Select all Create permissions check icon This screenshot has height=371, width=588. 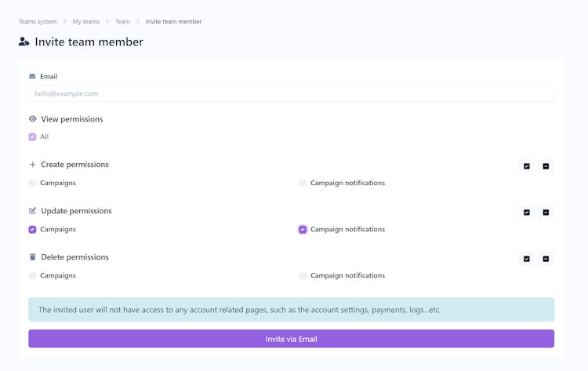[527, 166]
